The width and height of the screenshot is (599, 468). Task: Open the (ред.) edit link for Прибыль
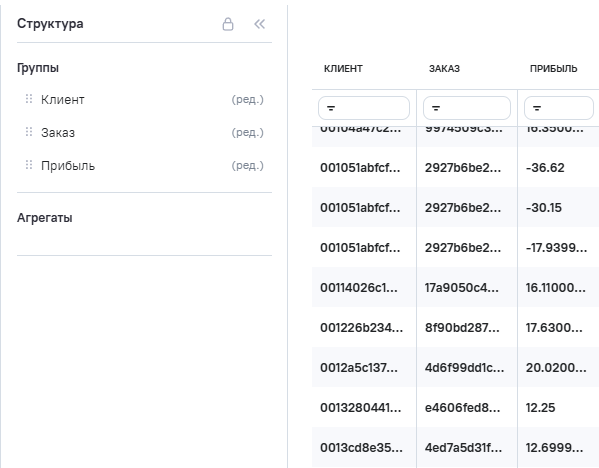pyautogui.click(x=248, y=165)
